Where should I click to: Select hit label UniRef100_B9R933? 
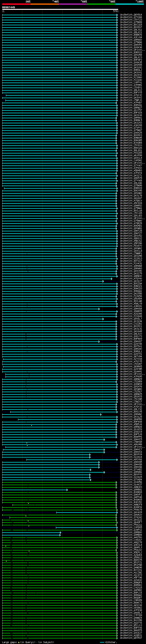point(131,53)
